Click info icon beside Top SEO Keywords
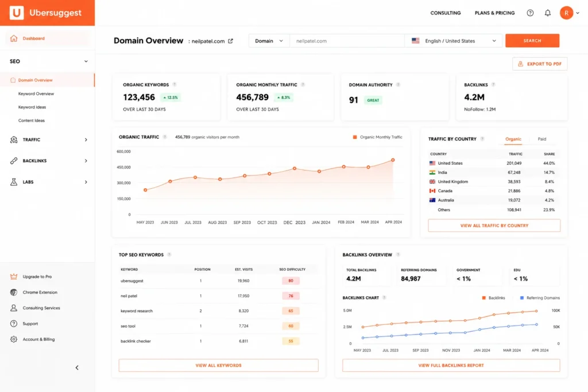This screenshot has width=588, height=392. coord(169,255)
